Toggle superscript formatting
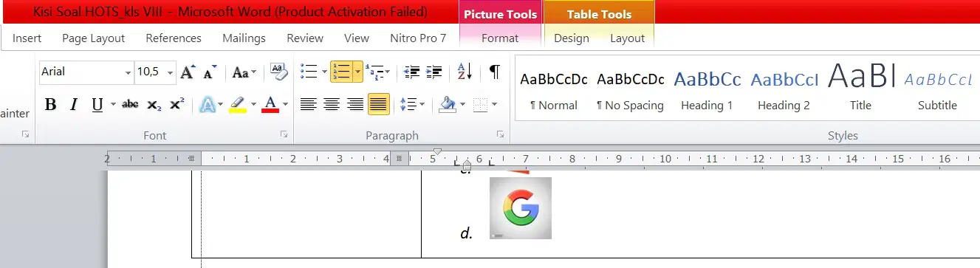Viewport: 980px width, 268px height. tap(177, 105)
